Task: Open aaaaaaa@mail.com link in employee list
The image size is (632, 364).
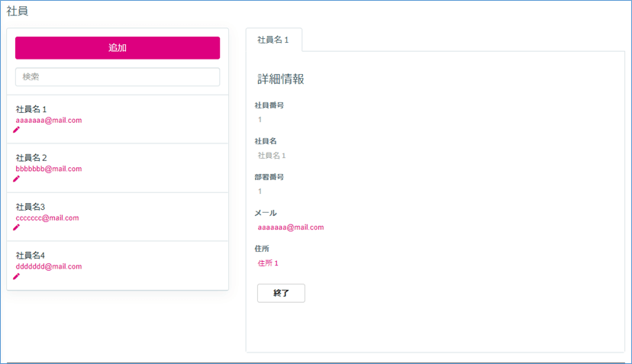Action: 49,120
